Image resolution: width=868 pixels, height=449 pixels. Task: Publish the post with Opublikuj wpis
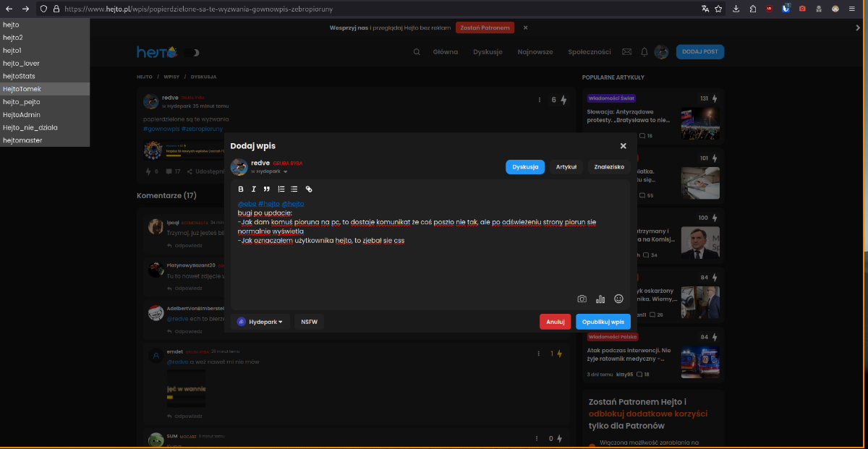click(603, 322)
